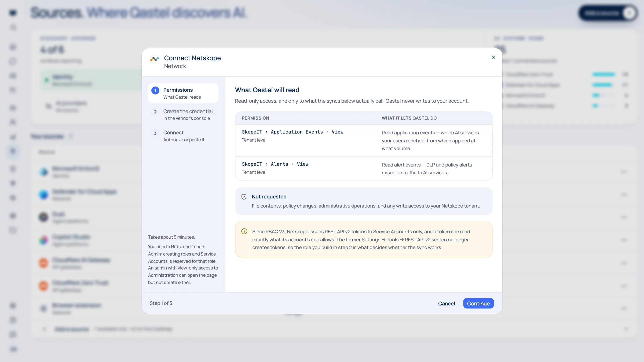Click the Not requested heading
This screenshot has height=362, width=644.
(x=269, y=197)
